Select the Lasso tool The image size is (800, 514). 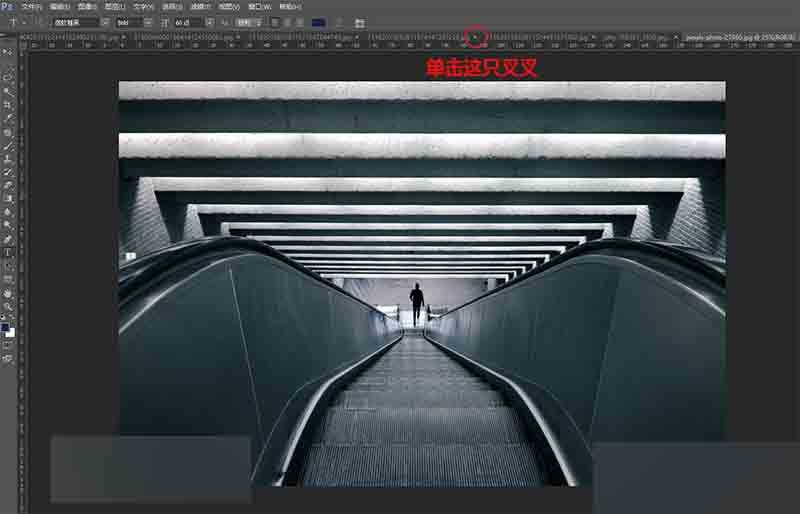[x=7, y=77]
